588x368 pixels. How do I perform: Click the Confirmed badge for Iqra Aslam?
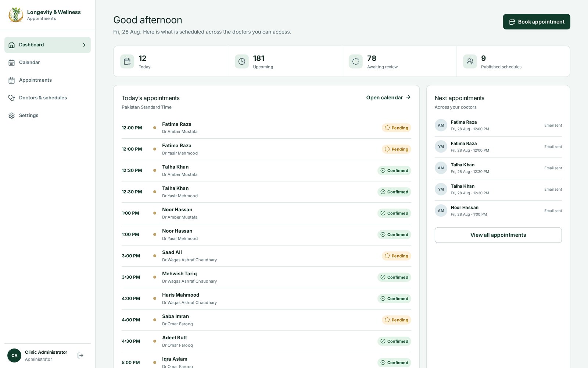394,362
